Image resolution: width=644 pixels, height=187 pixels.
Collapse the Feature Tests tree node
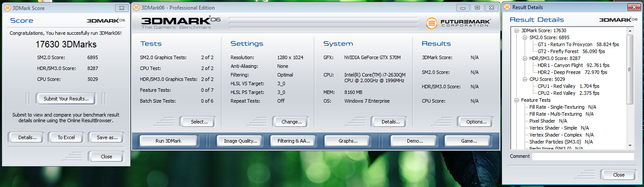[517, 100]
